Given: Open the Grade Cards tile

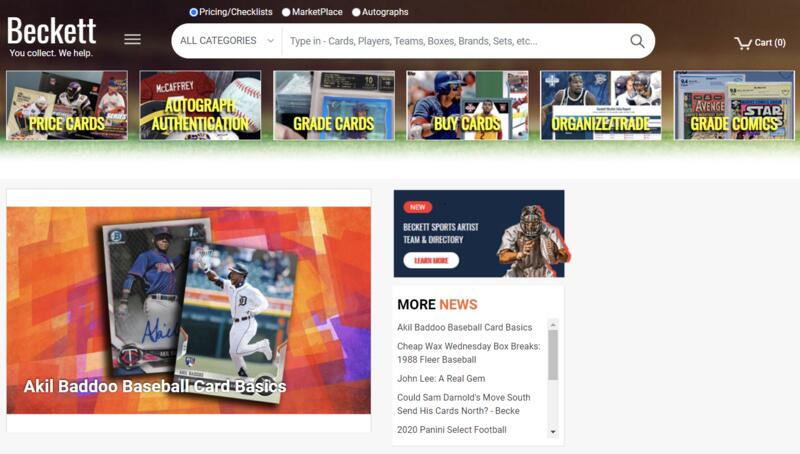Looking at the screenshot, I should click(x=334, y=105).
